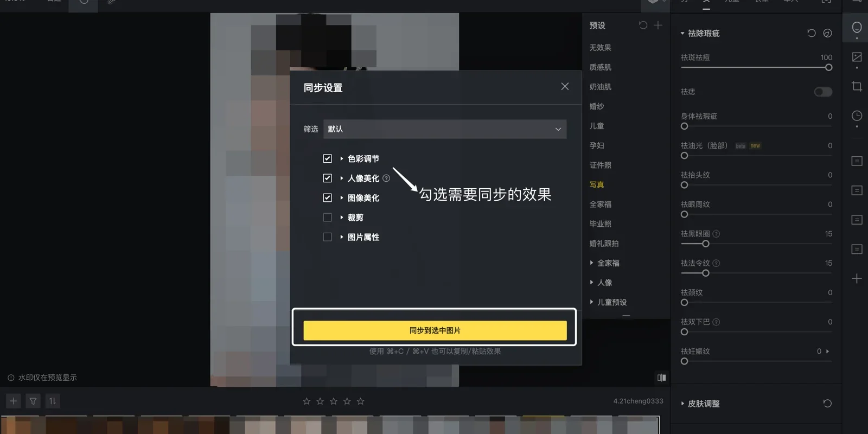
Task: Reset the 皮肤调整 section
Action: coord(827,403)
